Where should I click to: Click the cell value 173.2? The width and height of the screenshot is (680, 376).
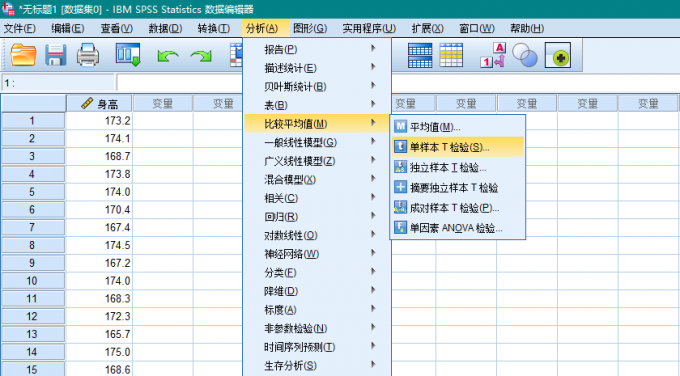coord(99,121)
